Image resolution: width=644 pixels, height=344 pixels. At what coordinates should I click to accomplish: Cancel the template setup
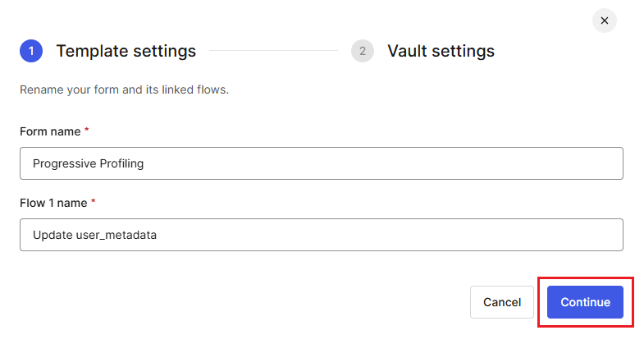pos(502,302)
